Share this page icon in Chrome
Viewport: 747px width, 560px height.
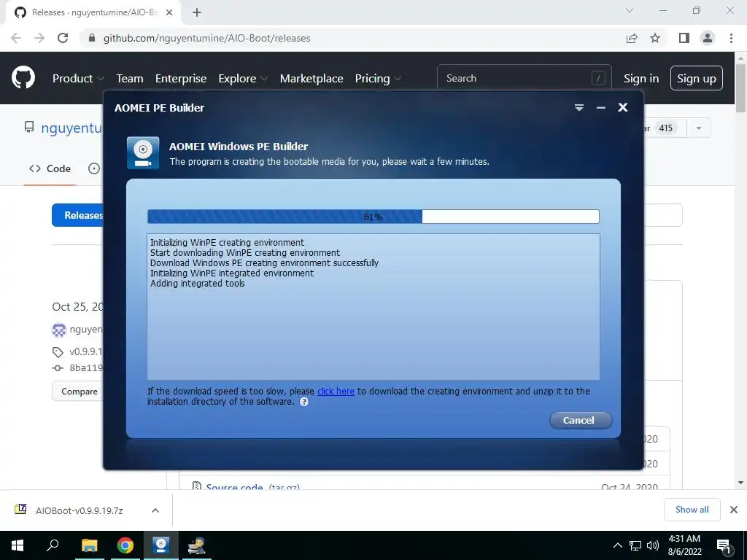[632, 38]
